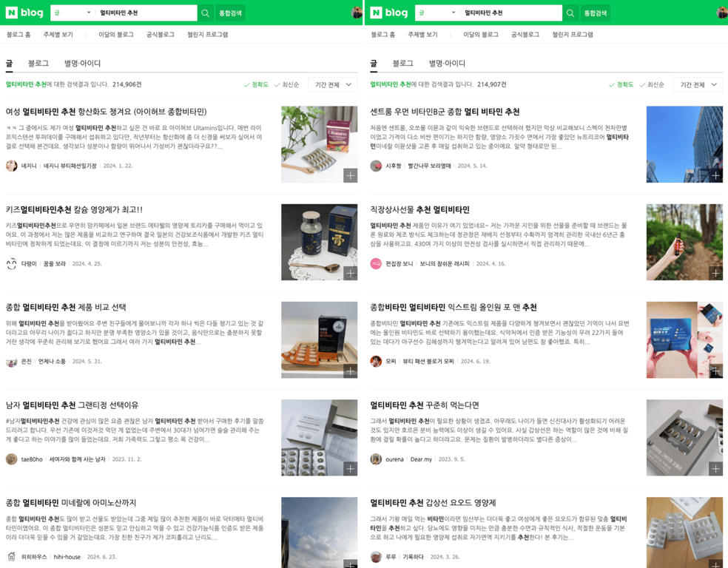Select 정확도 sort in left window
728x568 pixels.
tap(256, 84)
